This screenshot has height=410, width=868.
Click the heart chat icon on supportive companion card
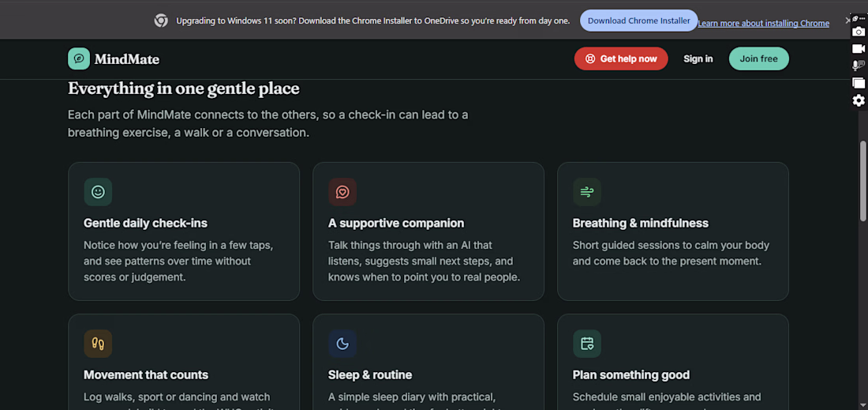342,192
